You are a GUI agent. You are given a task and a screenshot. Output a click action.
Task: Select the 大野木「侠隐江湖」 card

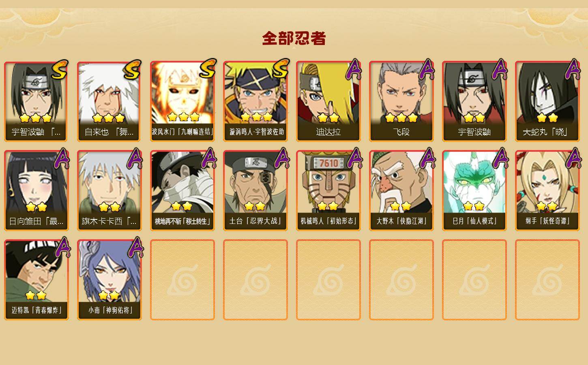pyautogui.click(x=401, y=191)
